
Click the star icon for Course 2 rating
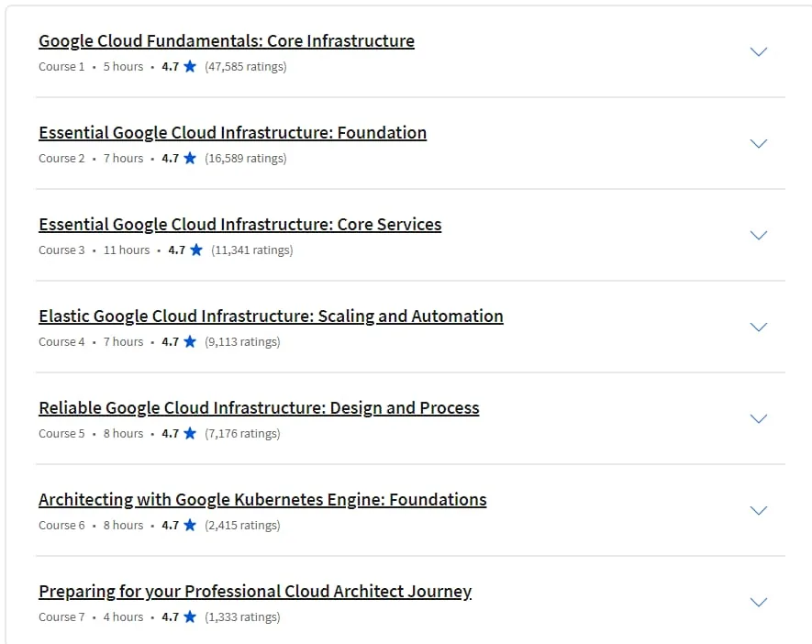(x=190, y=158)
